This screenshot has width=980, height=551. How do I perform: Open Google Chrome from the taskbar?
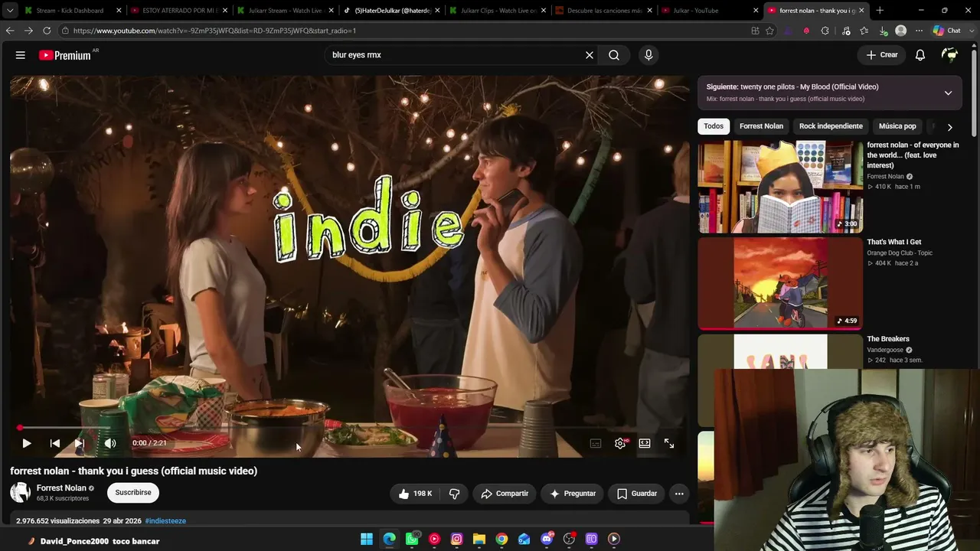tap(501, 539)
